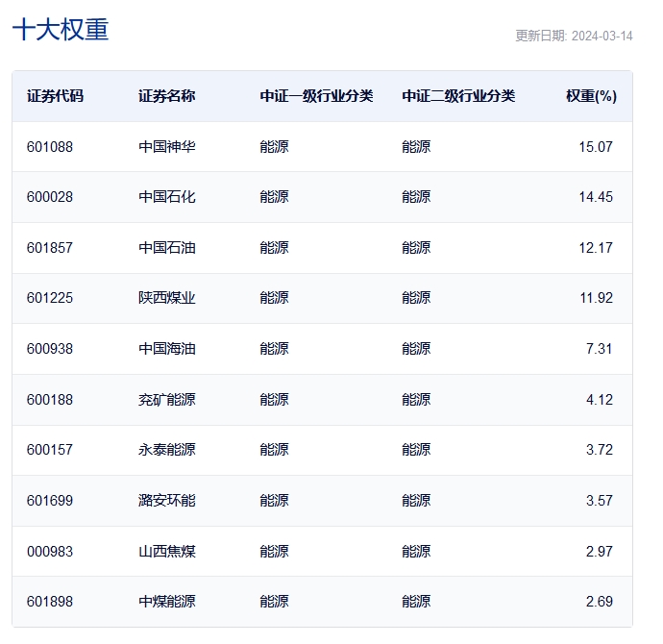Screen dimensions: 663x644
Task: Click the 证券代码 column header
Action: tap(55, 96)
